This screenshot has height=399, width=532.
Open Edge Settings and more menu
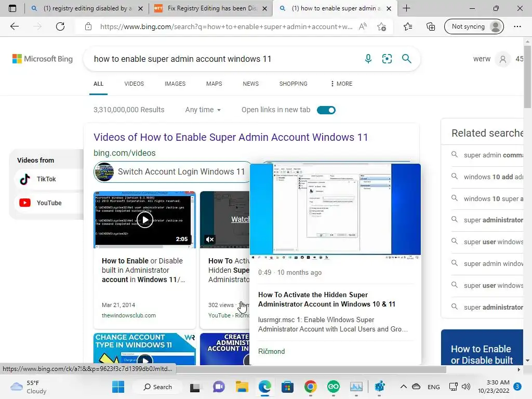pos(517,26)
